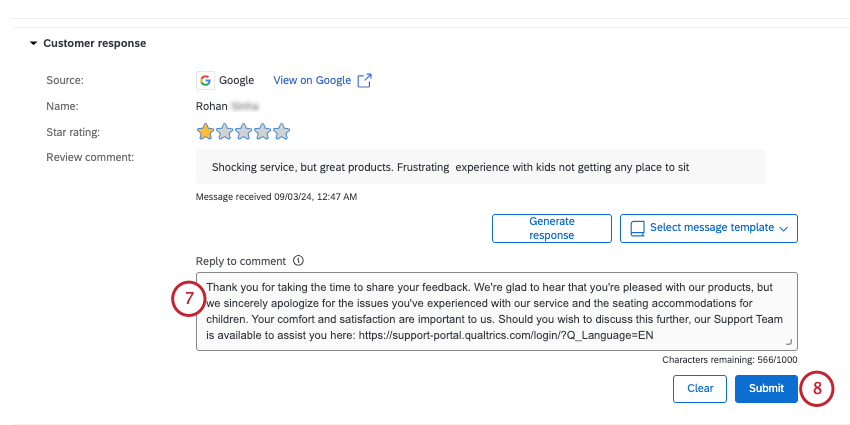Image resolution: width=850 pixels, height=425 pixels.
Task: Submit the reply to the review
Action: click(x=766, y=388)
